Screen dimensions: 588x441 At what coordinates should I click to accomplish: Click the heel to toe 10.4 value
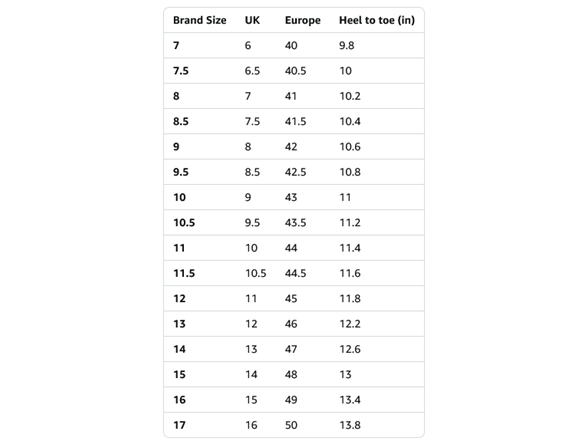[x=350, y=122]
